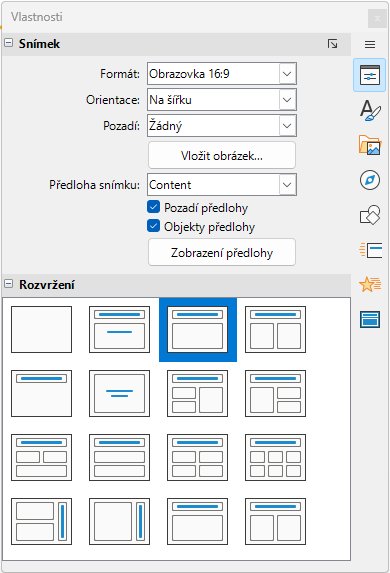Click the Zobrazení předlohy button
Image resolution: width=390 pixels, height=573 pixels.
click(222, 253)
